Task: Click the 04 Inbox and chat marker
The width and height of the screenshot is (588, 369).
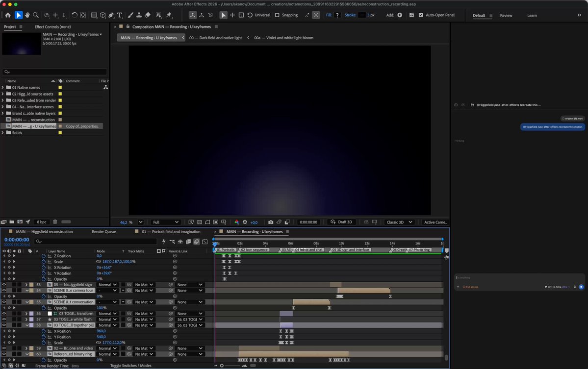Action: click(308, 249)
